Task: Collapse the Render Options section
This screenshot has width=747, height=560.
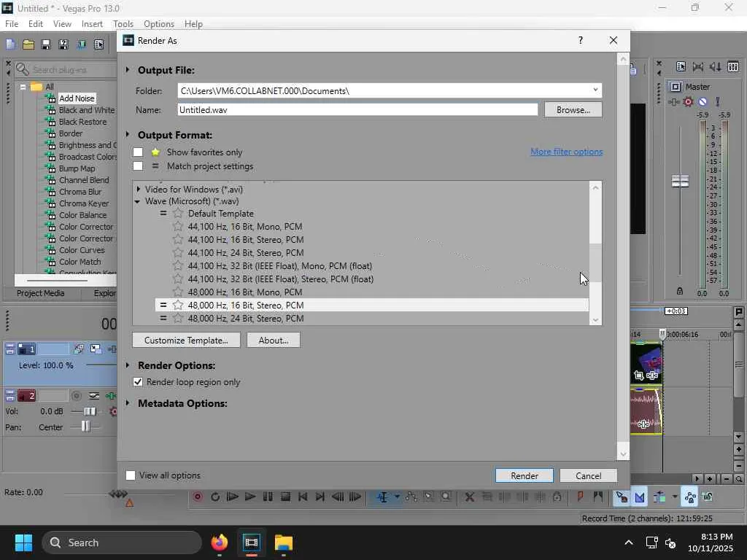Action: click(x=128, y=365)
